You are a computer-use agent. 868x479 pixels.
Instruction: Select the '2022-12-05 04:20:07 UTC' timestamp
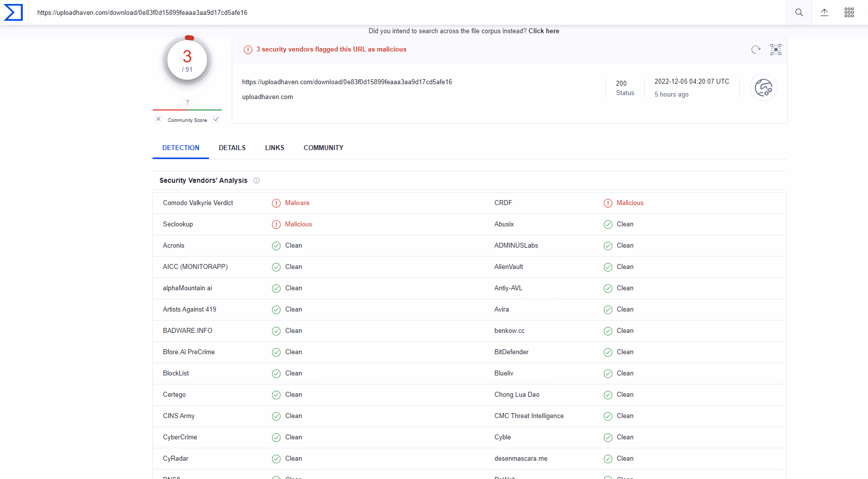tap(692, 81)
